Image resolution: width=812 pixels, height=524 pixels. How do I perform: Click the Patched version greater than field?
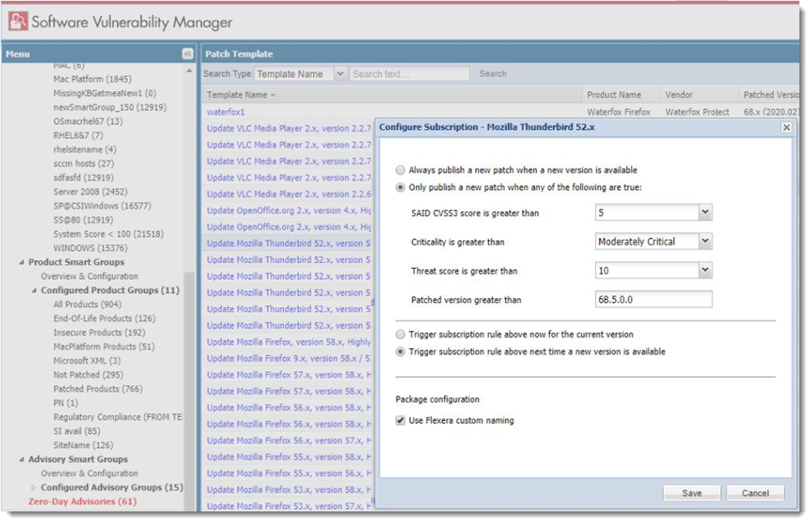pyautogui.click(x=654, y=300)
